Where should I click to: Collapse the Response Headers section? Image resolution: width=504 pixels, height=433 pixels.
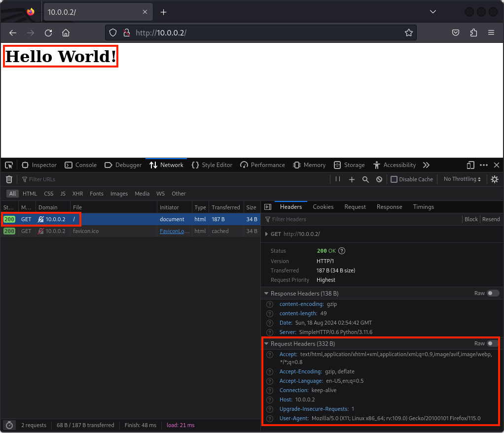coord(266,294)
